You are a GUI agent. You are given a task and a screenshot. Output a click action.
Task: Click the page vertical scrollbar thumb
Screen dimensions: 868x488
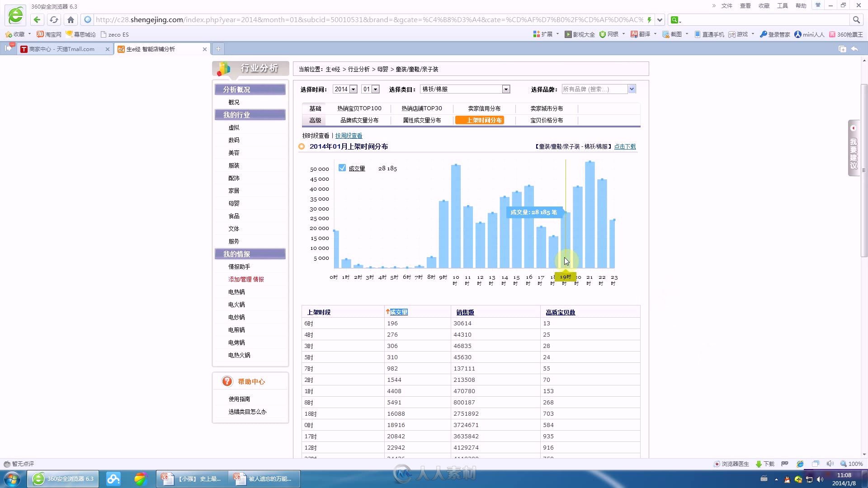tap(864, 170)
